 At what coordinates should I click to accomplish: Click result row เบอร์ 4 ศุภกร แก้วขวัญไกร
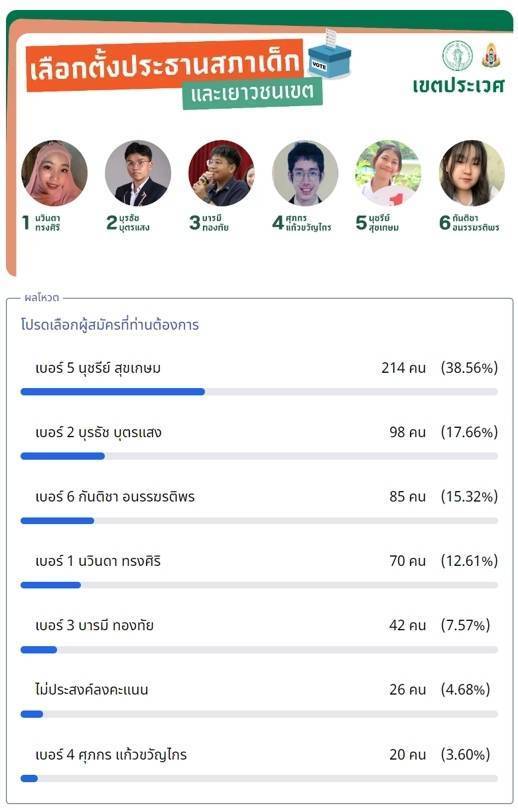pyautogui.click(x=259, y=764)
